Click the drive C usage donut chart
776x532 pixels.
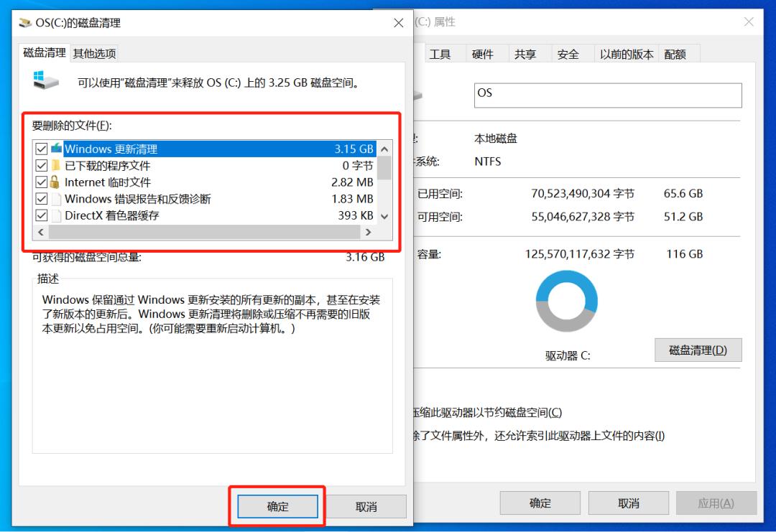(567, 302)
